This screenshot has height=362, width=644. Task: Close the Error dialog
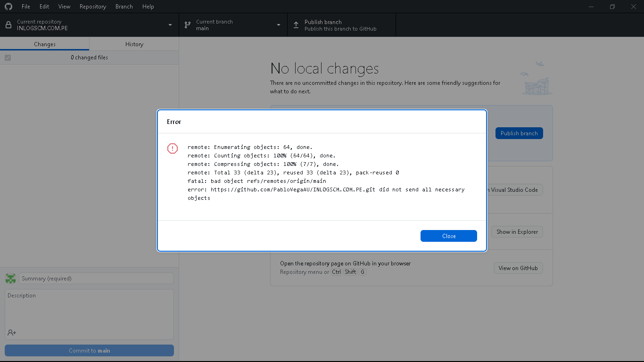pos(449,236)
